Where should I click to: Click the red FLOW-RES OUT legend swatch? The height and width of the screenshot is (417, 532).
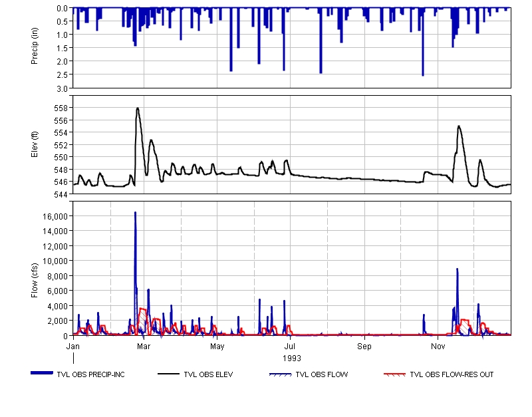click(x=394, y=374)
